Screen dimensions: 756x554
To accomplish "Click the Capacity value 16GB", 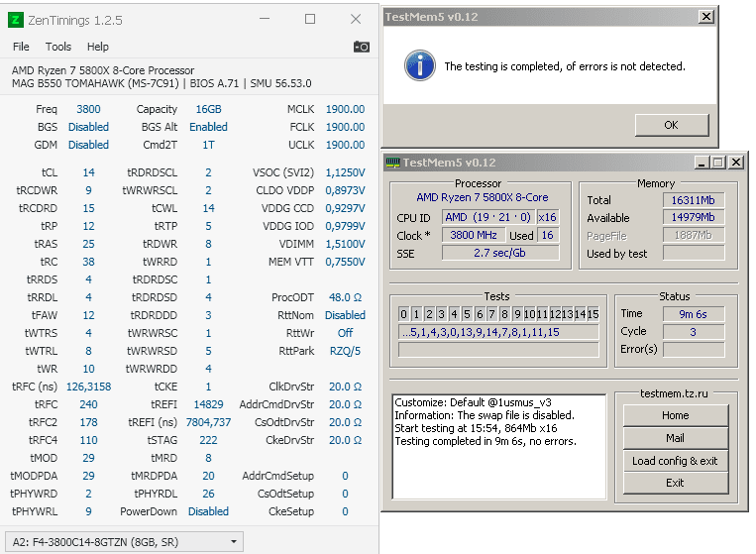I will coord(208,109).
